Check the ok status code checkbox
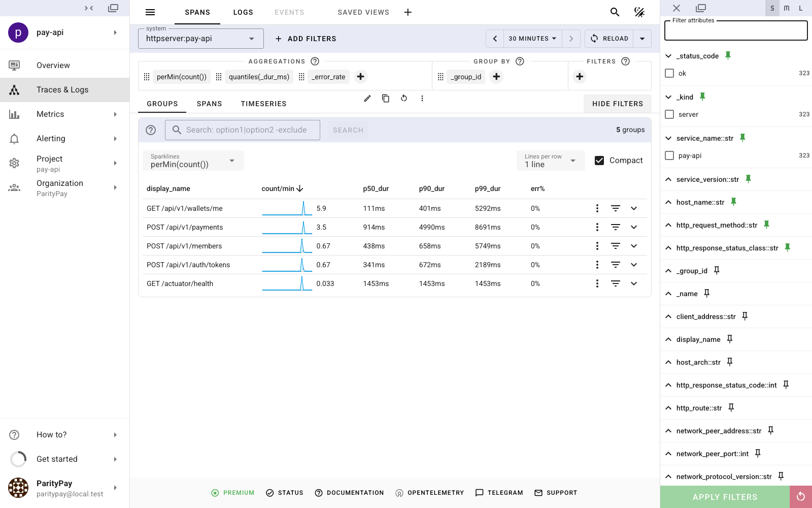812x508 pixels. coord(669,73)
